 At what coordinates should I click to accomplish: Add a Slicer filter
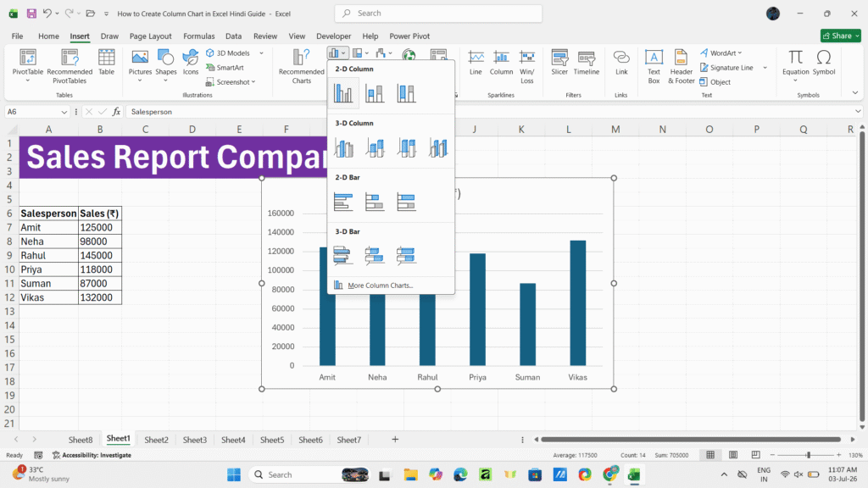(559, 62)
